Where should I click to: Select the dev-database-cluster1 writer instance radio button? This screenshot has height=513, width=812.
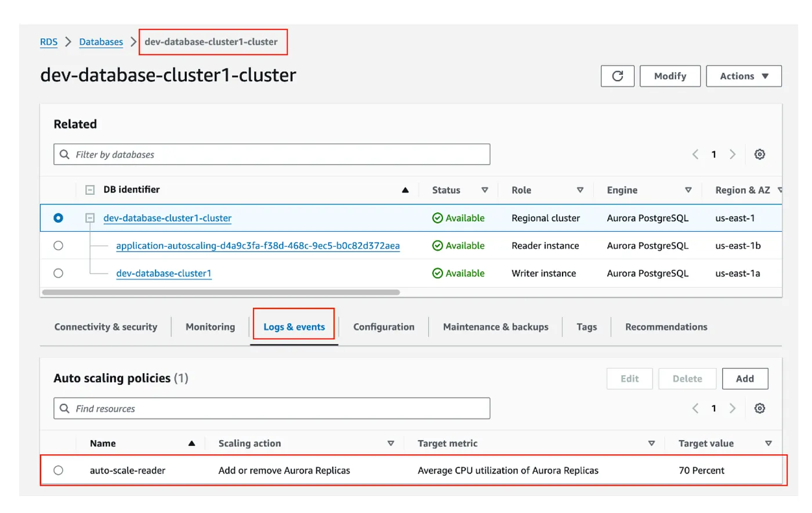(x=58, y=274)
